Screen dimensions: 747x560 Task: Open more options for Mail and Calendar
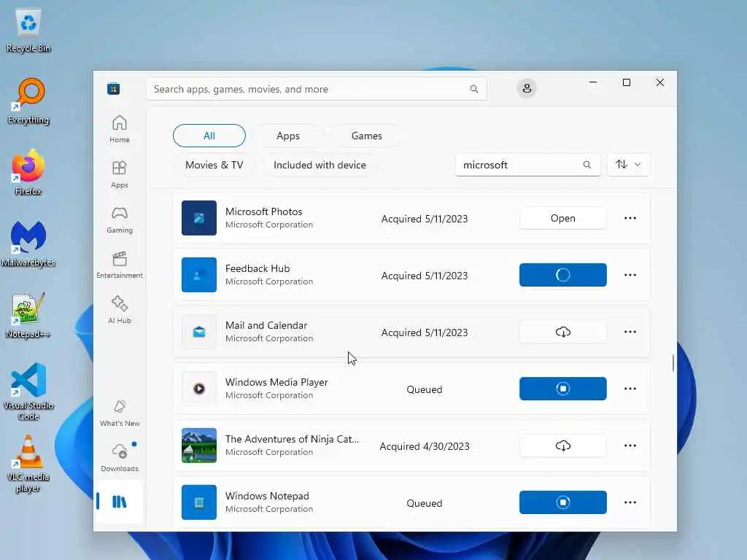tap(630, 332)
